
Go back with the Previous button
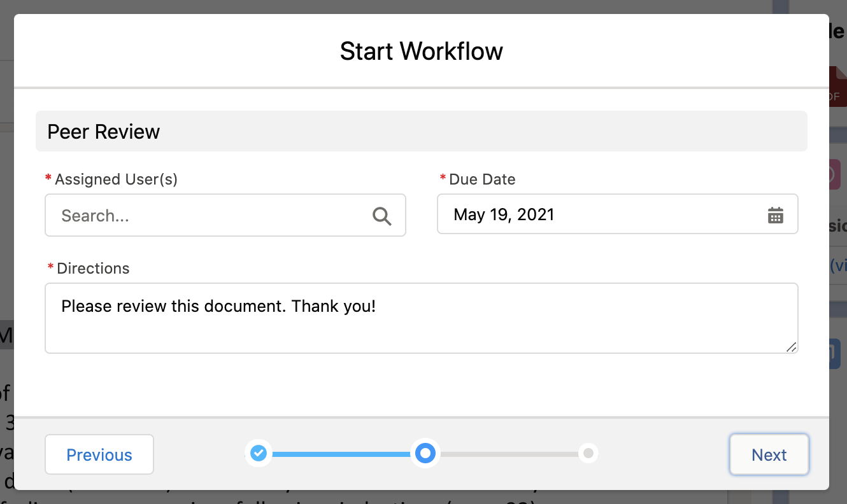click(99, 455)
